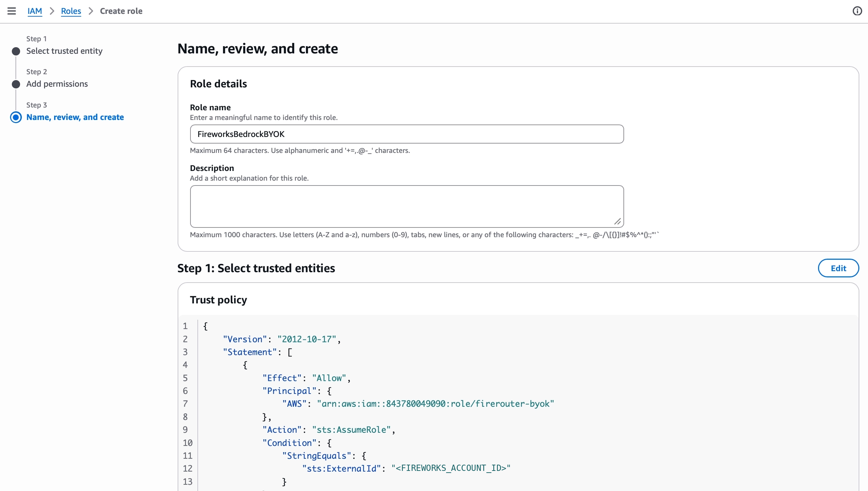Screen dimensions: 868x491
Task: Click the Step 1 step indicator dot
Action: coord(16,51)
